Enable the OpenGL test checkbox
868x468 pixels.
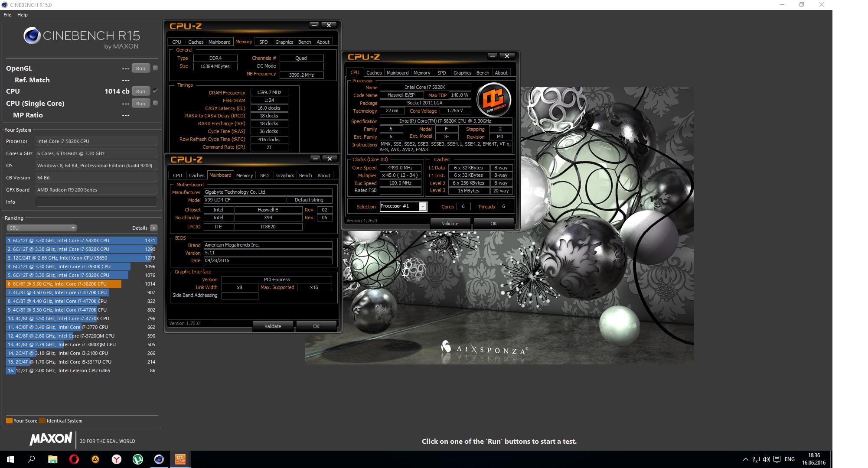pyautogui.click(x=155, y=68)
